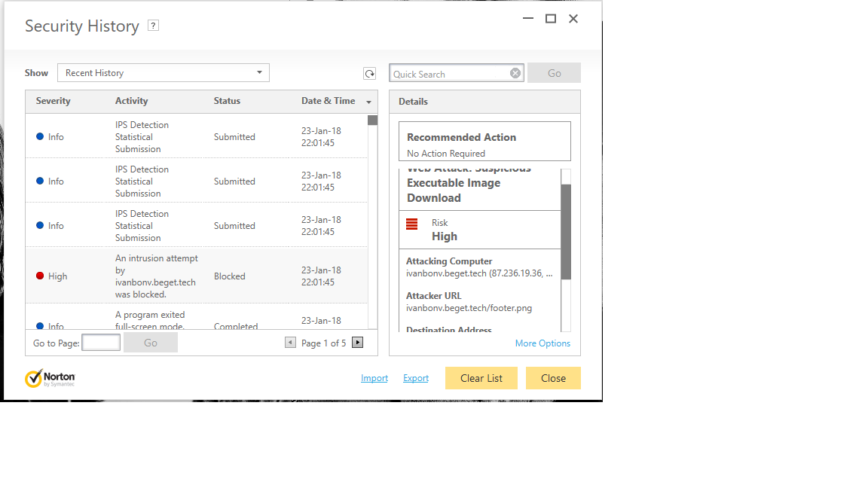Click the Clear List button
The width and height of the screenshot is (868, 488).
tap(481, 378)
